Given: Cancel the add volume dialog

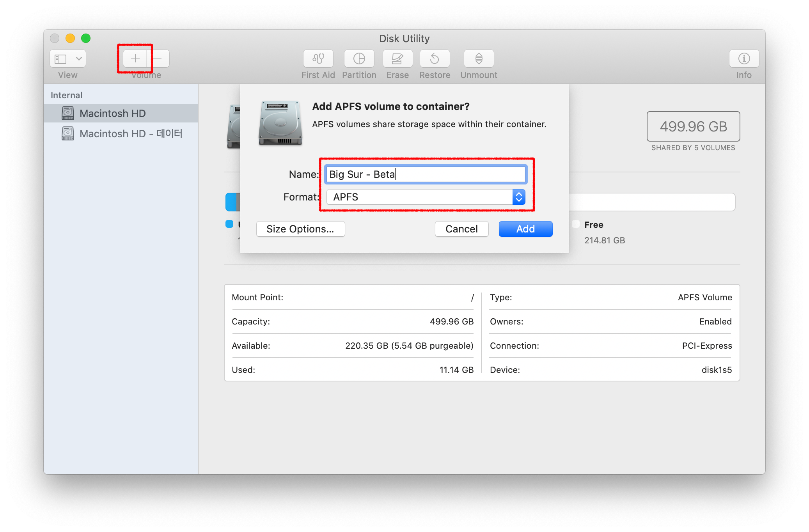Looking at the screenshot, I should pyautogui.click(x=461, y=229).
